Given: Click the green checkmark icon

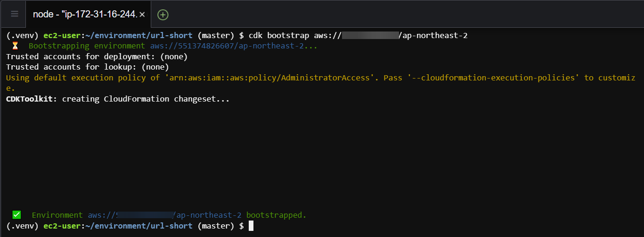Looking at the screenshot, I should click(16, 215).
